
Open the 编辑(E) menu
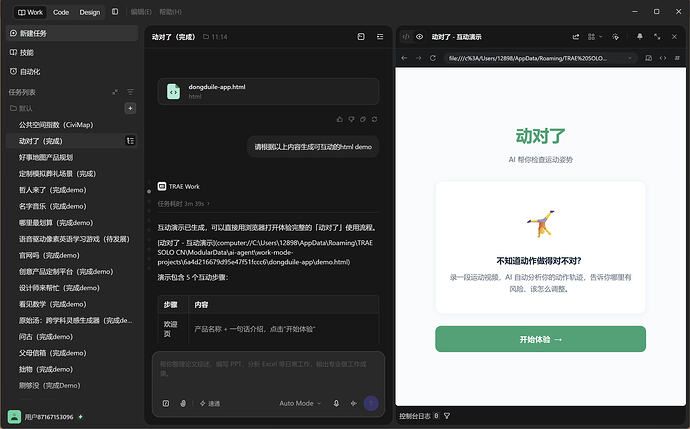click(x=141, y=12)
